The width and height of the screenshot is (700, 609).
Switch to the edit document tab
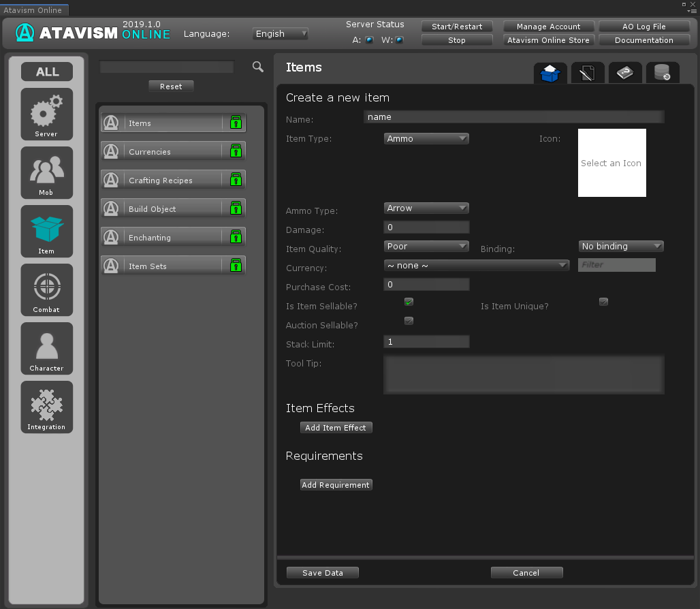click(587, 72)
